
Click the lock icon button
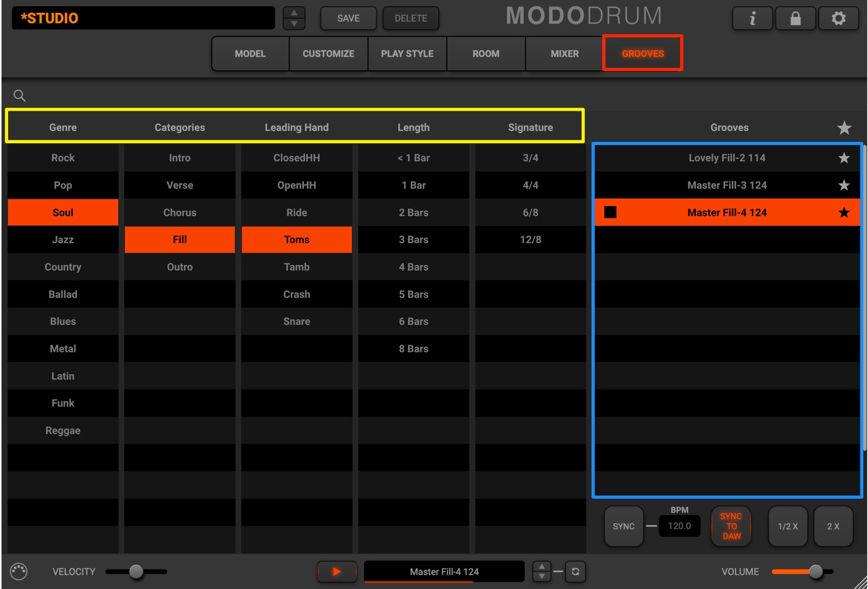[795, 18]
